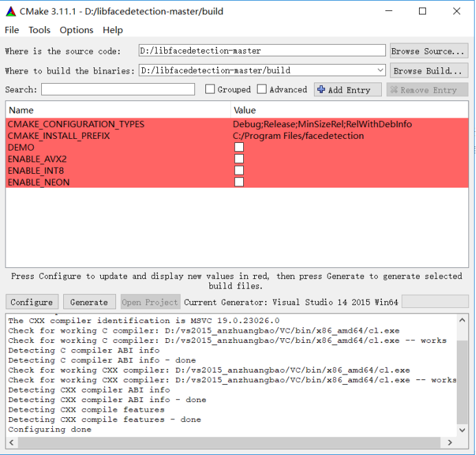Click the empty progress bar beside generator
This screenshot has height=455, width=476.
(435, 302)
